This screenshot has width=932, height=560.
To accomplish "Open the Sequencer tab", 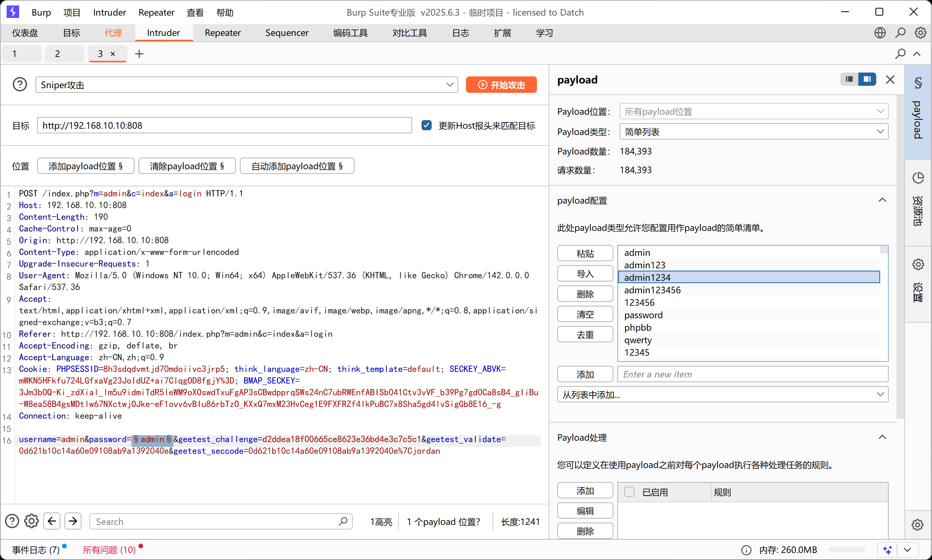I will [287, 33].
